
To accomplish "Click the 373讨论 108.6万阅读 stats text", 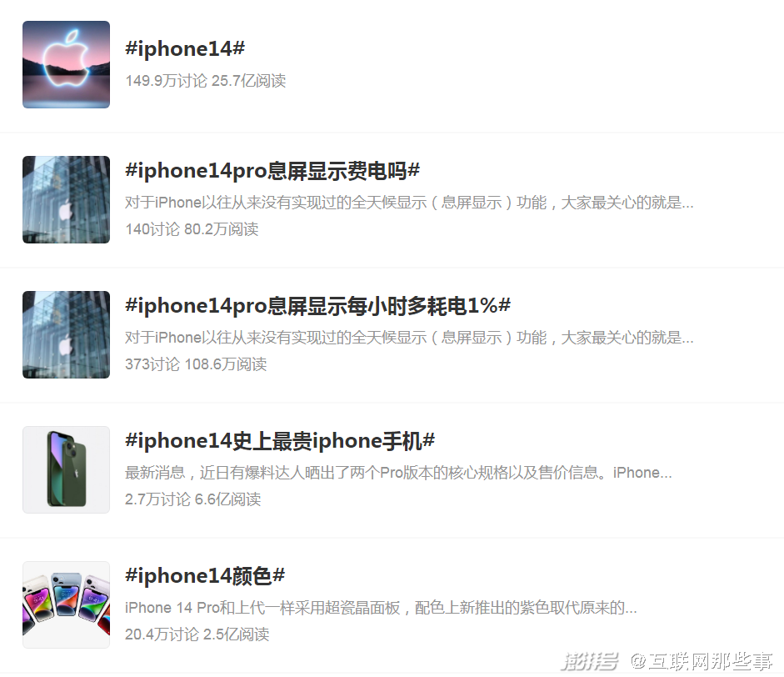I will [x=196, y=364].
